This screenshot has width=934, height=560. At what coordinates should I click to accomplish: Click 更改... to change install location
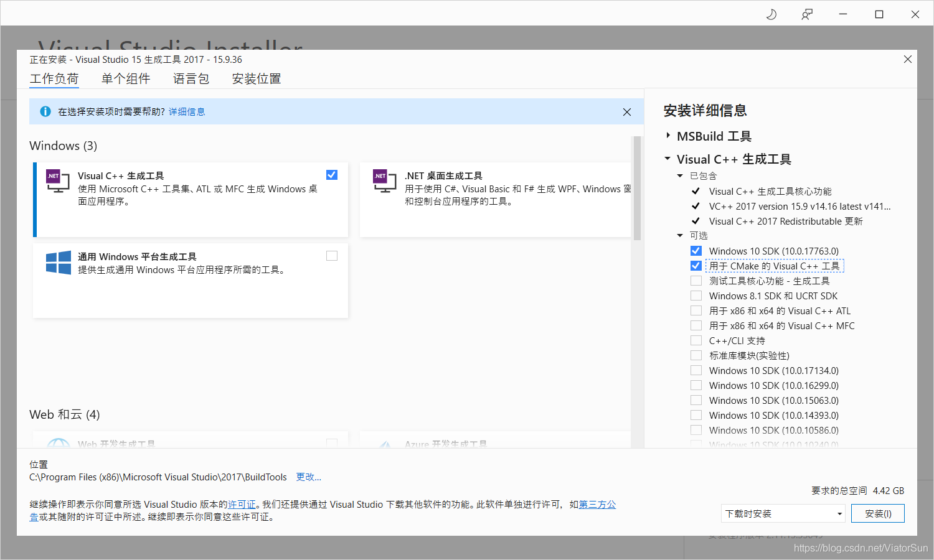(x=309, y=477)
